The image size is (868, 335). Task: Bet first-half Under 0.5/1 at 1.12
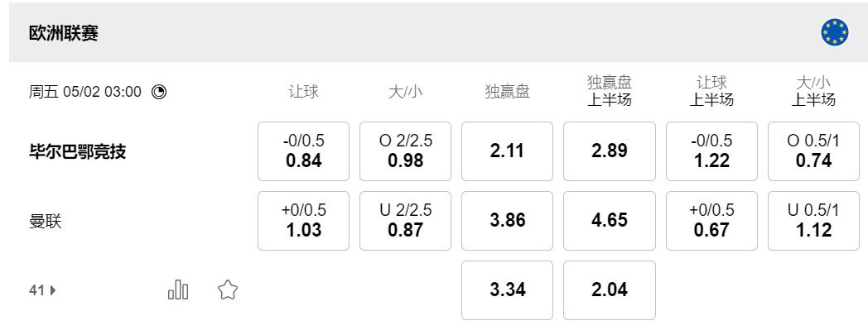point(813,221)
